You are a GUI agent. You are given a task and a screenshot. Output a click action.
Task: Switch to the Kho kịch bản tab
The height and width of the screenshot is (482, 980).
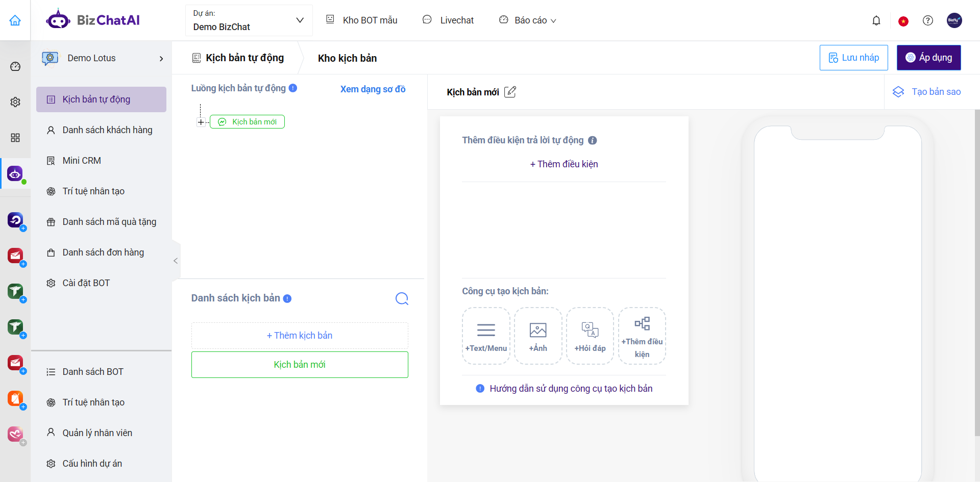coord(348,58)
